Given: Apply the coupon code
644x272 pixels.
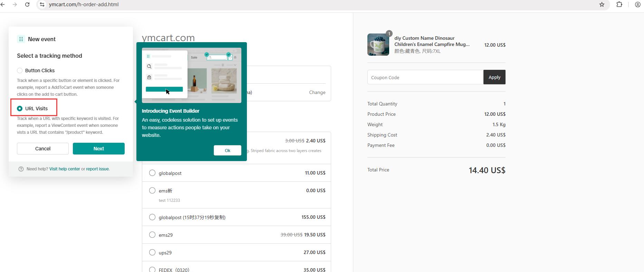Looking at the screenshot, I should tap(494, 77).
